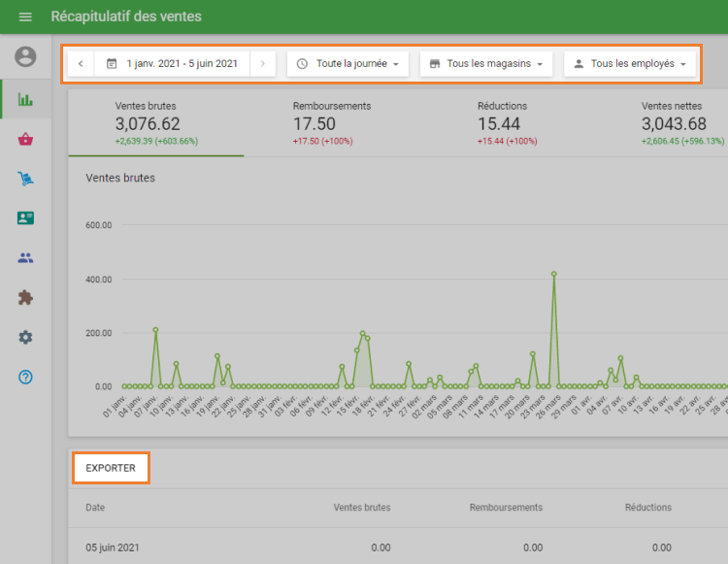This screenshot has width=728, height=564.
Task: Expand the Toute la journée dropdown
Action: pos(347,64)
